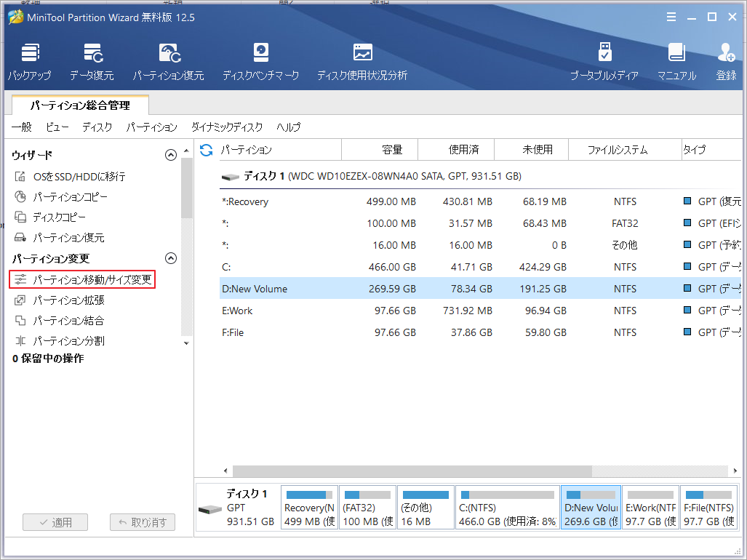Image resolution: width=747 pixels, height=560 pixels.
Task: Select the ディスク 1 drive icon in disk map
Action: pos(210,510)
